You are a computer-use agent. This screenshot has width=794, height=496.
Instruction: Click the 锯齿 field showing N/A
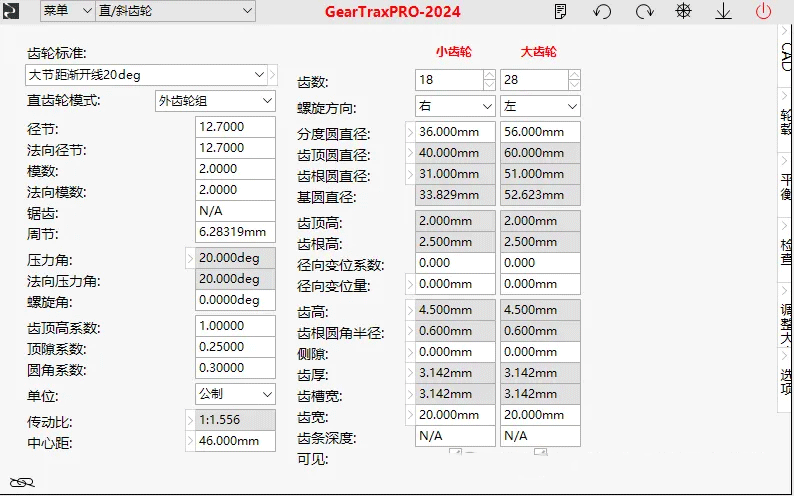235,211
